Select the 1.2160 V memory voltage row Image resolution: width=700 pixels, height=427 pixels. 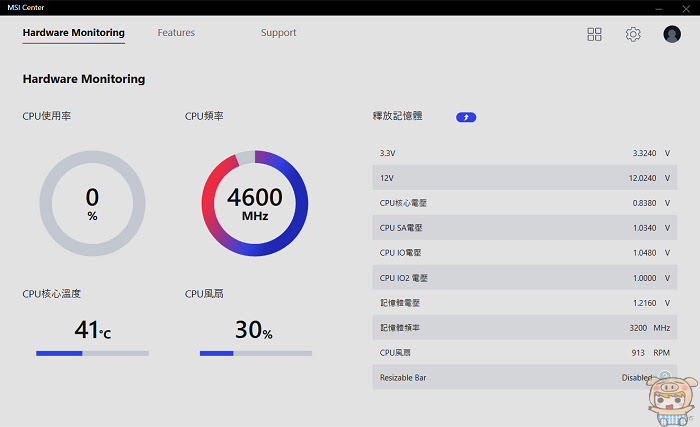[x=525, y=303]
